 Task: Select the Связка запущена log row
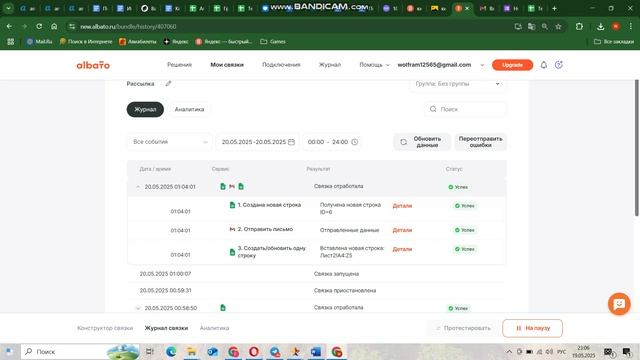pos(316,274)
